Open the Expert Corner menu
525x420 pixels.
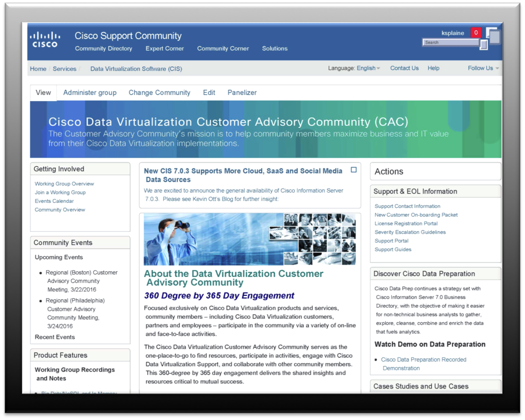pos(165,48)
